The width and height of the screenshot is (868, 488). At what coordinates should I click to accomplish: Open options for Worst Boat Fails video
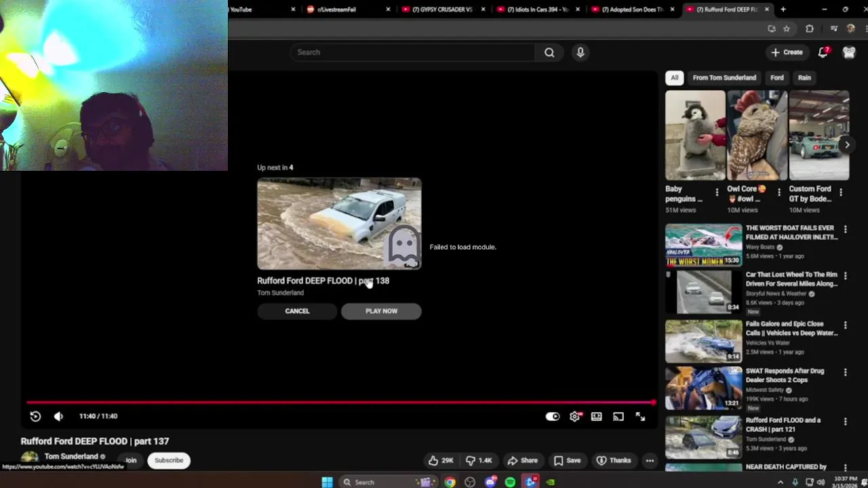(845, 229)
